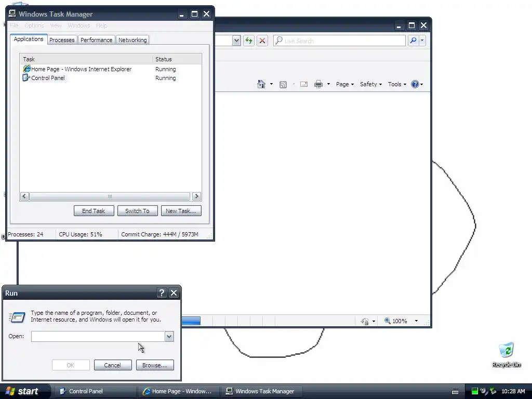
Task: Click the Home Page taskbar button
Action: point(179,391)
